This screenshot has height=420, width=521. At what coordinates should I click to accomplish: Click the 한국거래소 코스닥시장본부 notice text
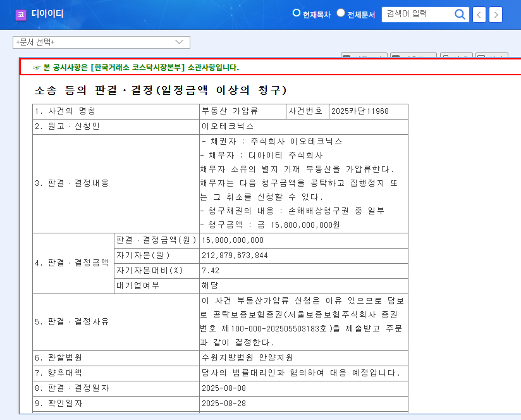tap(141, 68)
